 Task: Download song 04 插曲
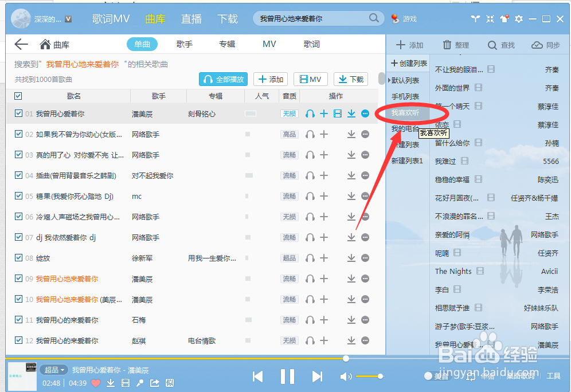[x=351, y=175]
